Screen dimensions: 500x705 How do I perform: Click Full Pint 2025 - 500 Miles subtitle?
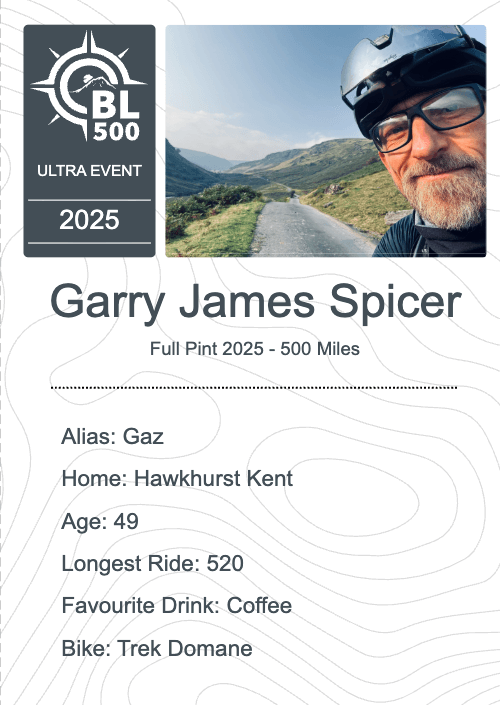click(x=254, y=348)
